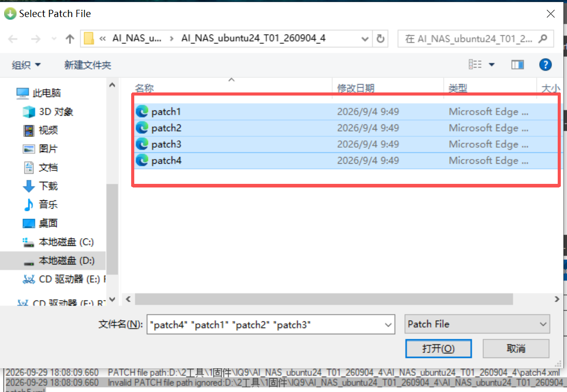The image size is (567, 392).
Task: Click horizontal scrollbar right arrow
Action: point(557,299)
